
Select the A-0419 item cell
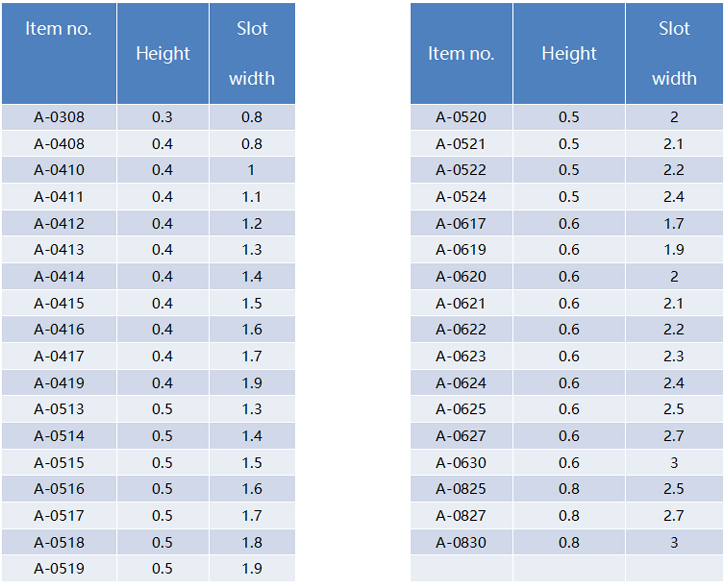[59, 383]
